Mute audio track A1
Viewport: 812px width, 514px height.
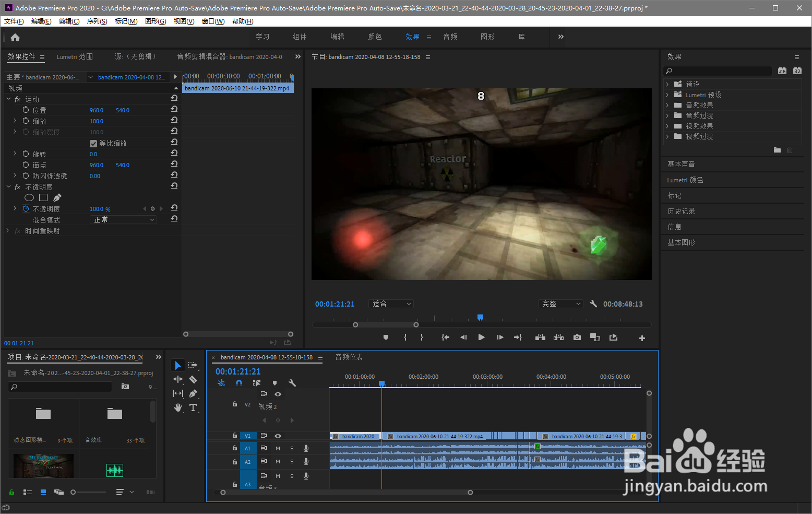tap(278, 448)
